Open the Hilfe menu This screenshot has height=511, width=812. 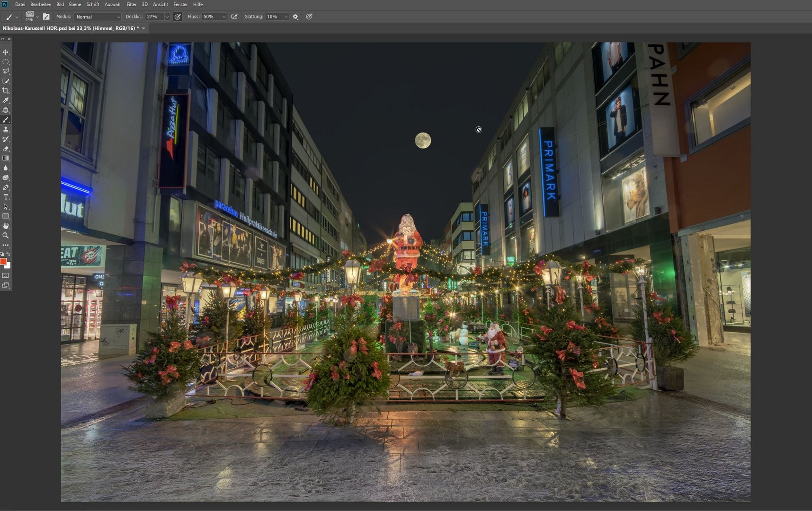tap(198, 4)
